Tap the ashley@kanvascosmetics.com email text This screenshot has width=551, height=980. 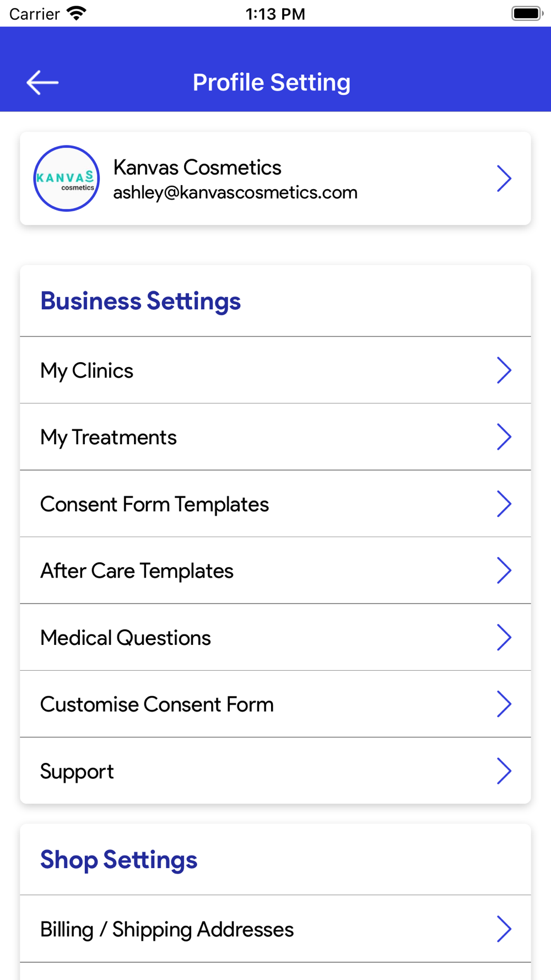click(235, 193)
